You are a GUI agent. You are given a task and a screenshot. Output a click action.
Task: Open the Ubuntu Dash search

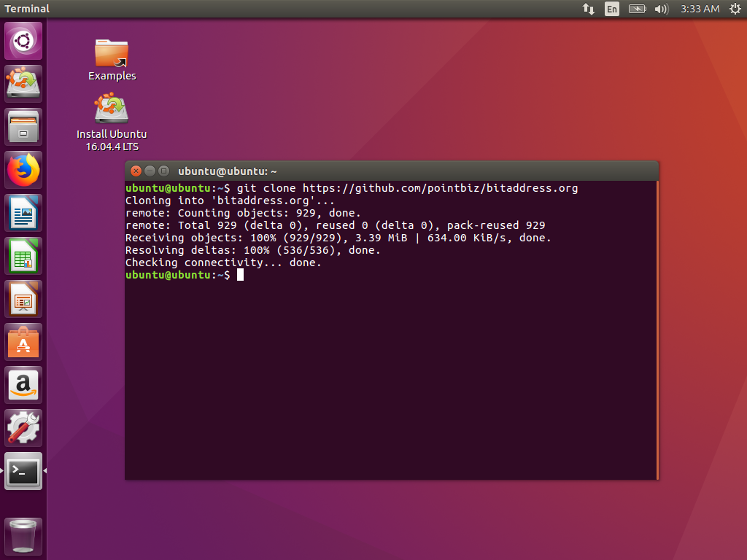tap(23, 40)
